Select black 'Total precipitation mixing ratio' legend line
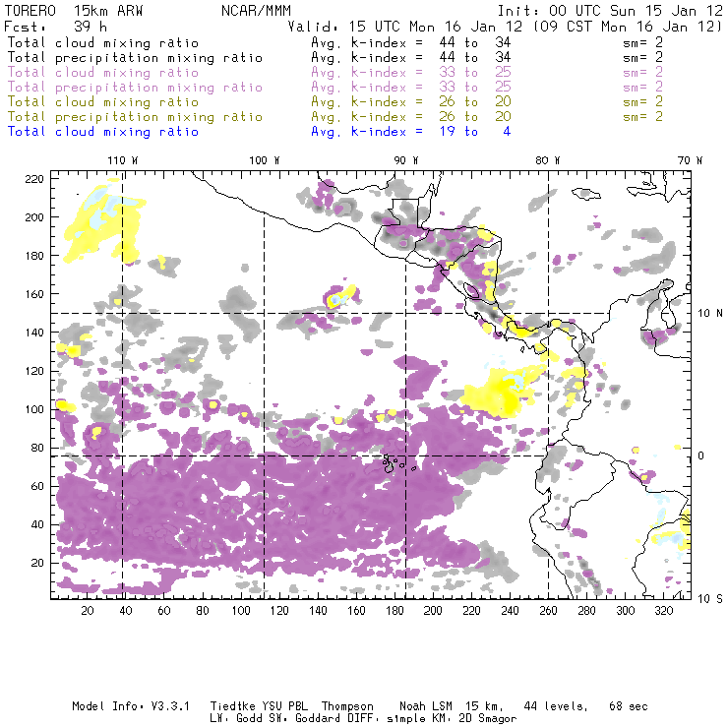728x728 pixels. click(x=135, y=58)
